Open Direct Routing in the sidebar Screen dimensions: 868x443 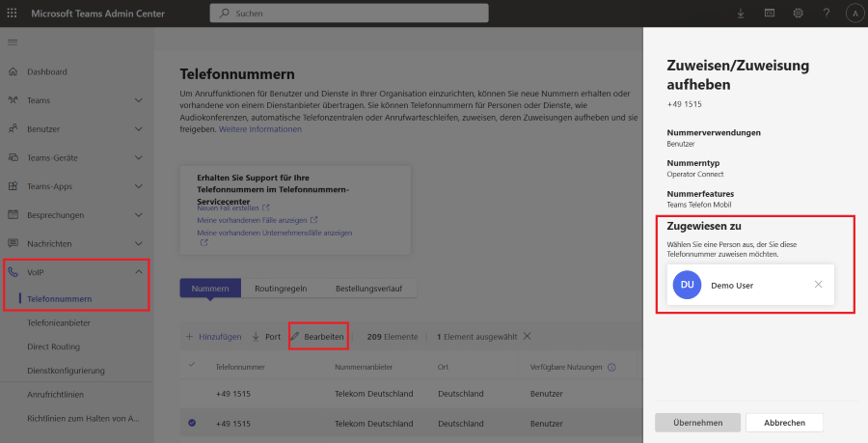tap(53, 346)
